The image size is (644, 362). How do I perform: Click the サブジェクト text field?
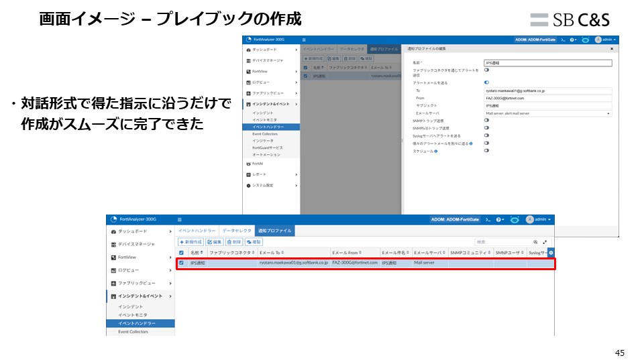(547, 105)
